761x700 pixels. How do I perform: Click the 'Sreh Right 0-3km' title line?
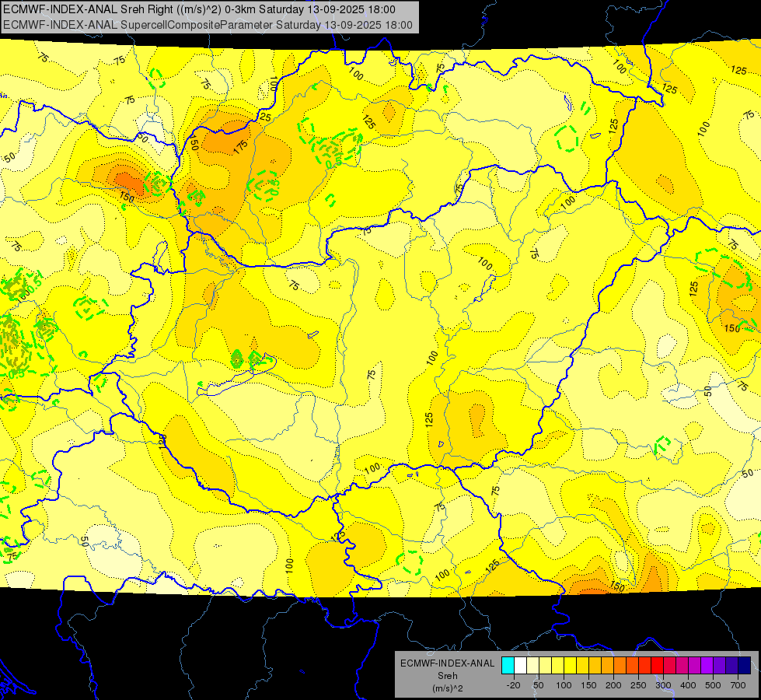tap(199, 9)
